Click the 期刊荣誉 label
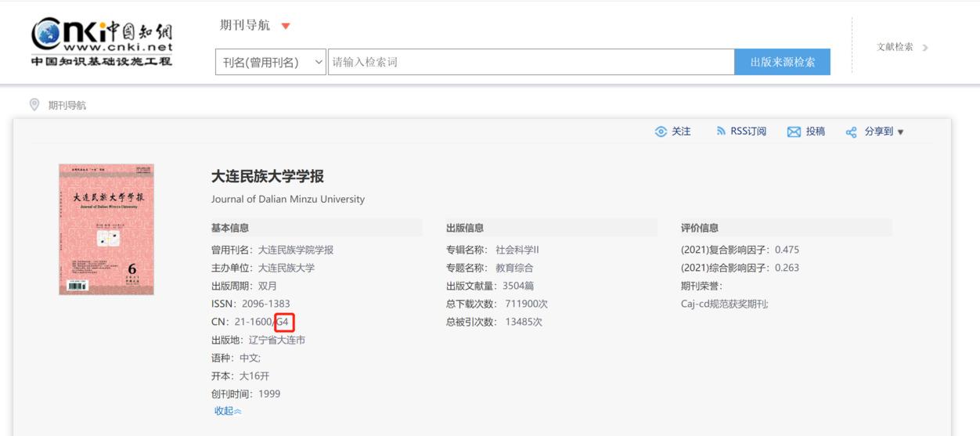The image size is (980, 436). [x=702, y=286]
